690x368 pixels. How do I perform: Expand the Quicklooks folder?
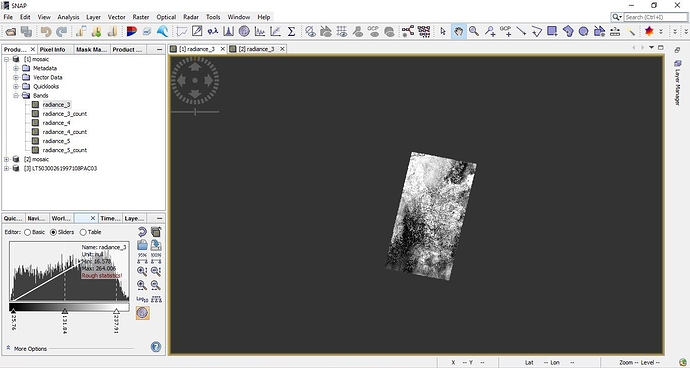coord(16,86)
